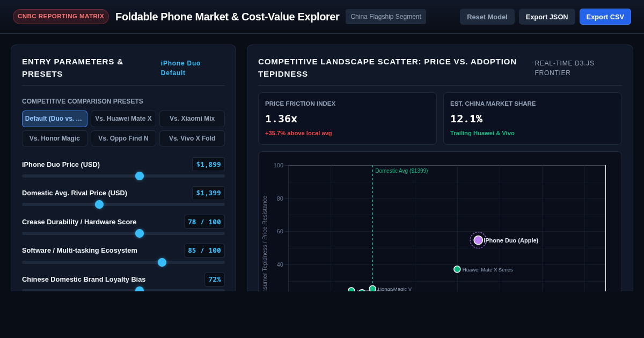This screenshot has width=644, height=338.
Task: Click the "Trailing Huawei & Vivo" text
Action: [482, 133]
